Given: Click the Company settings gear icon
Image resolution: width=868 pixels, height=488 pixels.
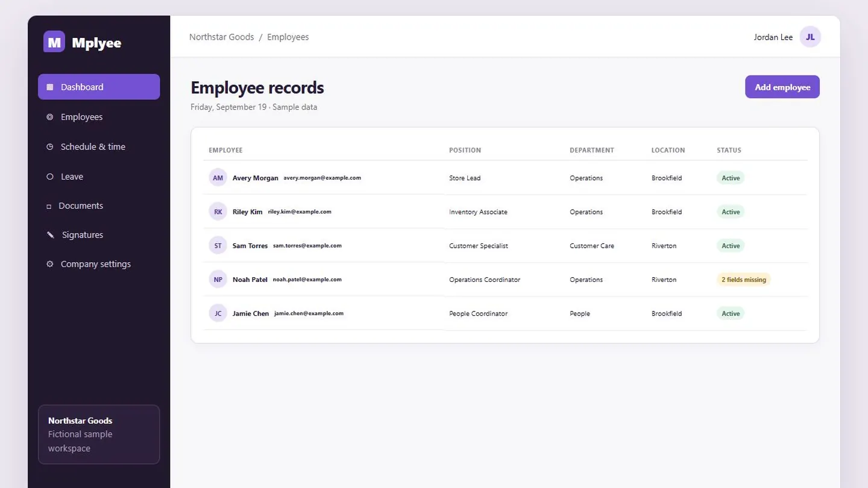Looking at the screenshot, I should [50, 264].
